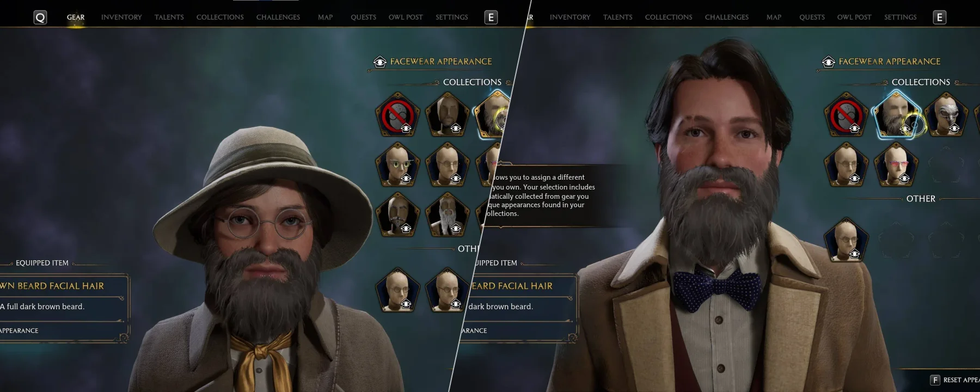
Task: Click 'A full dark brown beard.' description
Action: coord(42,307)
